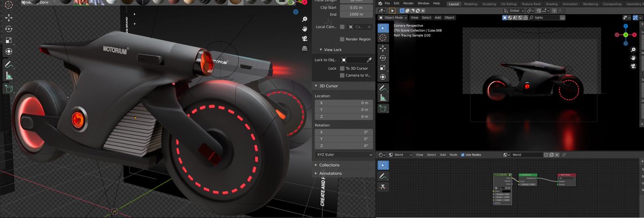The height and width of the screenshot is (218, 644).
Task: Select the Annotate tool in right viewport
Action: point(383,88)
